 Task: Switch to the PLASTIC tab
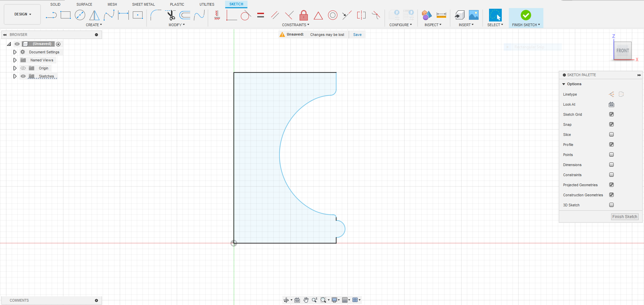point(177,4)
